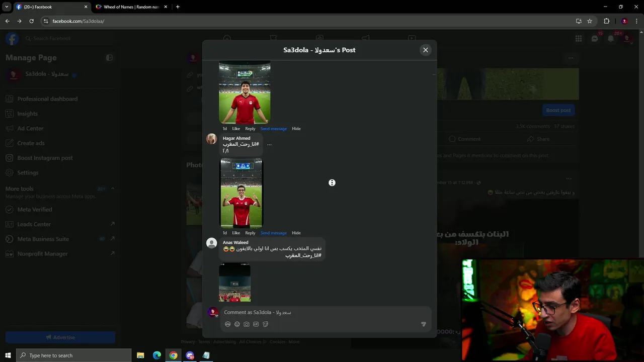Bookmark this page with star icon
Image resolution: width=644 pixels, height=362 pixels.
pyautogui.click(x=590, y=21)
